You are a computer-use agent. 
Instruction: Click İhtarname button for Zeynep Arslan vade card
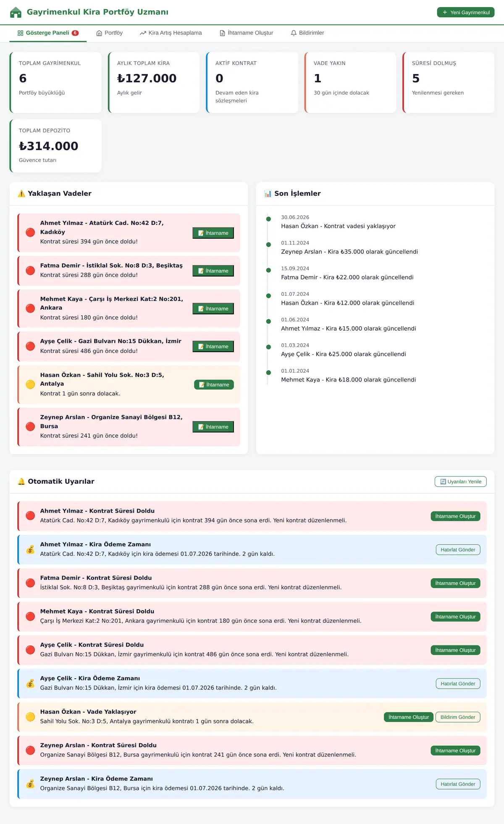(213, 427)
